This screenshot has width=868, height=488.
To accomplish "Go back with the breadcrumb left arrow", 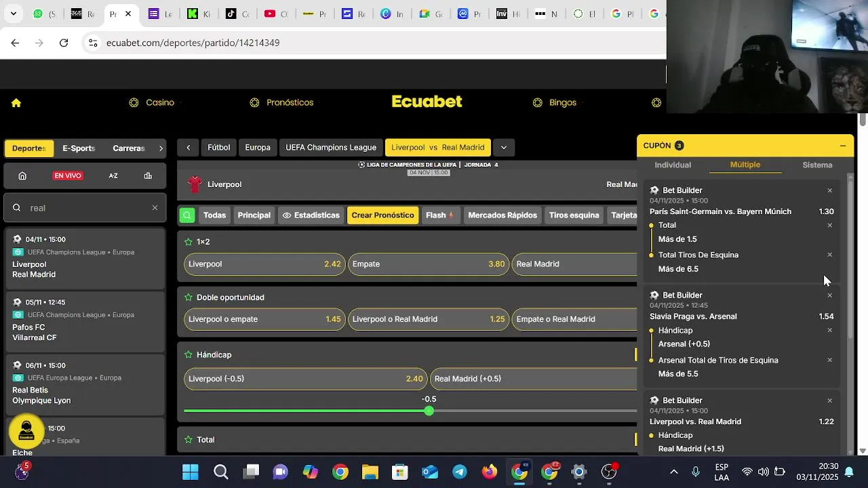I will pyautogui.click(x=188, y=148).
